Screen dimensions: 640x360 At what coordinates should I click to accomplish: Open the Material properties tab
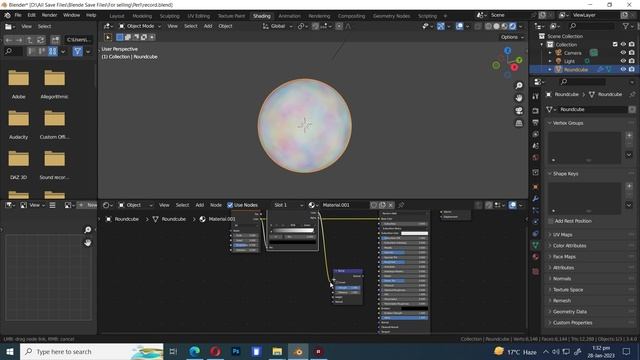(x=536, y=257)
